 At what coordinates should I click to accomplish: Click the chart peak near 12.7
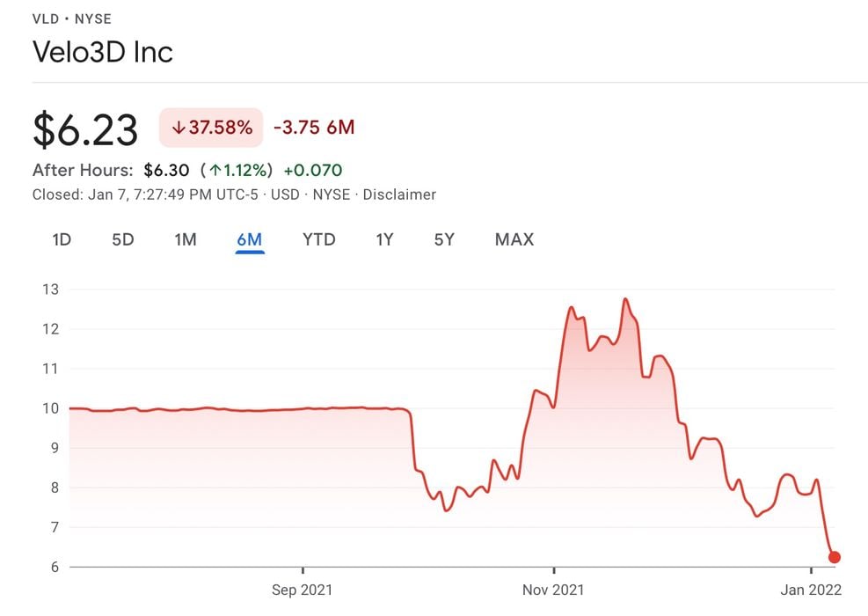pyautogui.click(x=625, y=300)
